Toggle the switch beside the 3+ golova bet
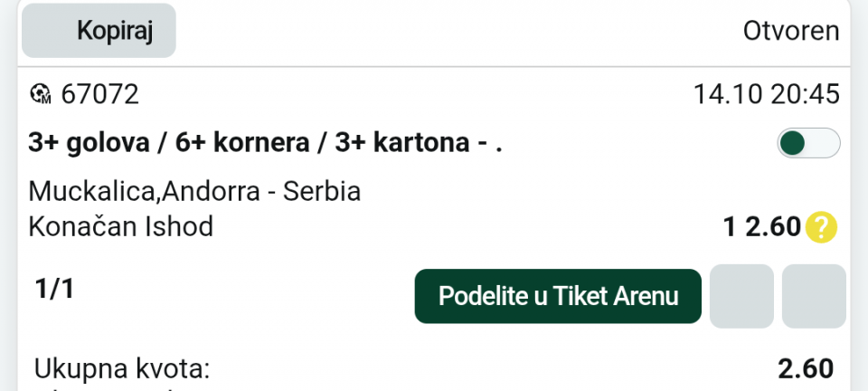 coord(808,144)
